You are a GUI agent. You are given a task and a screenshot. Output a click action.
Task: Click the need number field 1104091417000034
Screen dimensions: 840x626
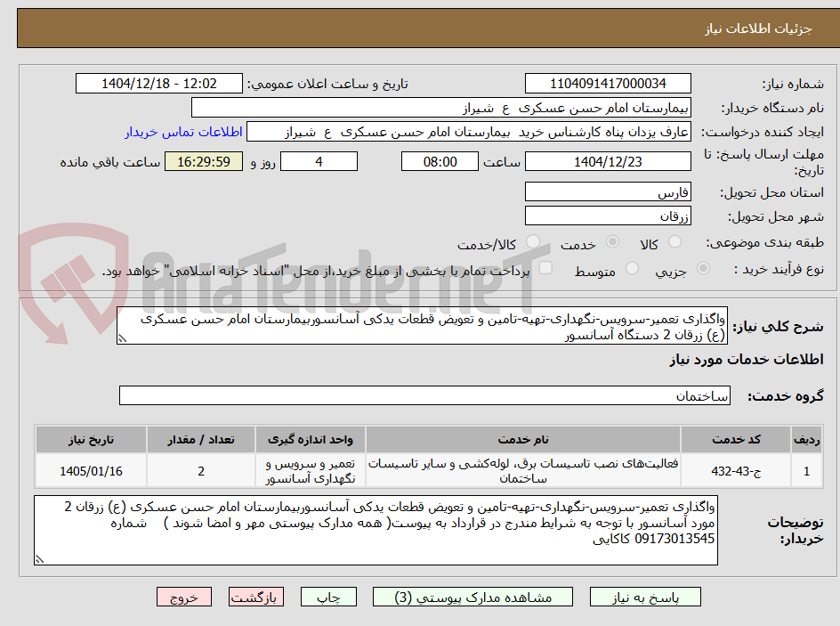pos(608,84)
